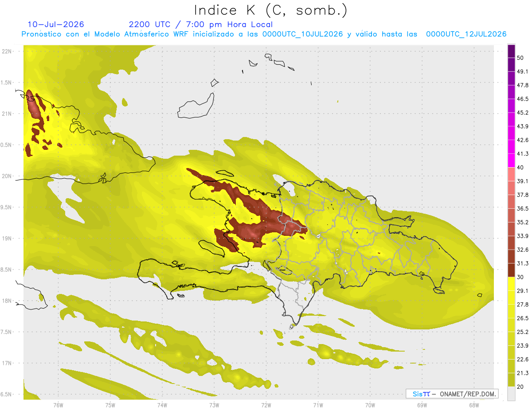The image size is (532, 411).
Task: Click the colorbar label "41.3"
Action: (523, 154)
